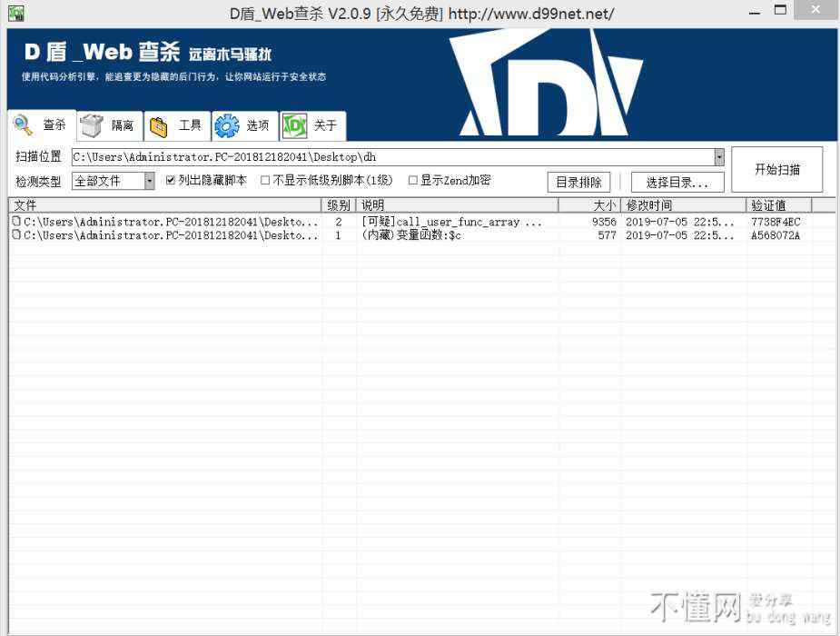The height and width of the screenshot is (636, 840).
Task: Click file icon of second scan result row
Action: [x=16, y=235]
